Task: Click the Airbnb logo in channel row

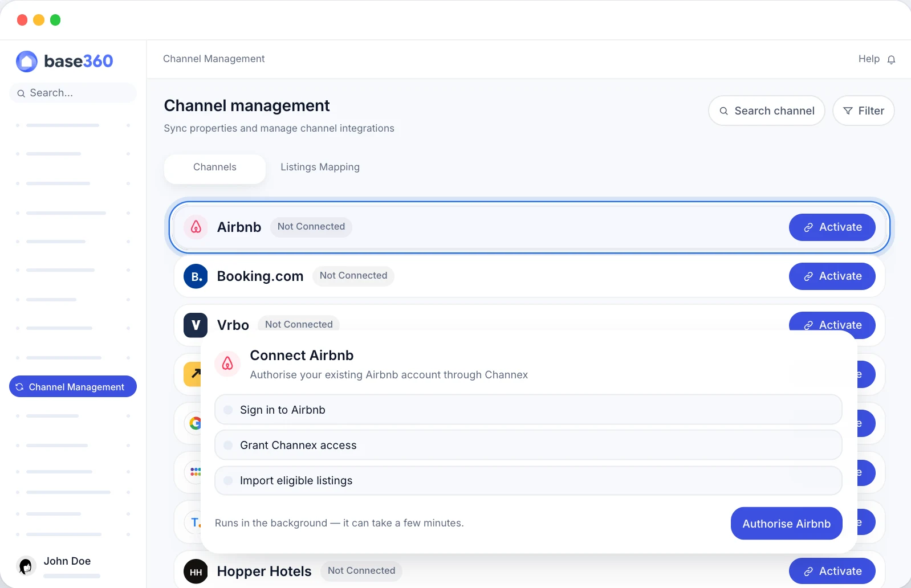Action: click(x=196, y=227)
